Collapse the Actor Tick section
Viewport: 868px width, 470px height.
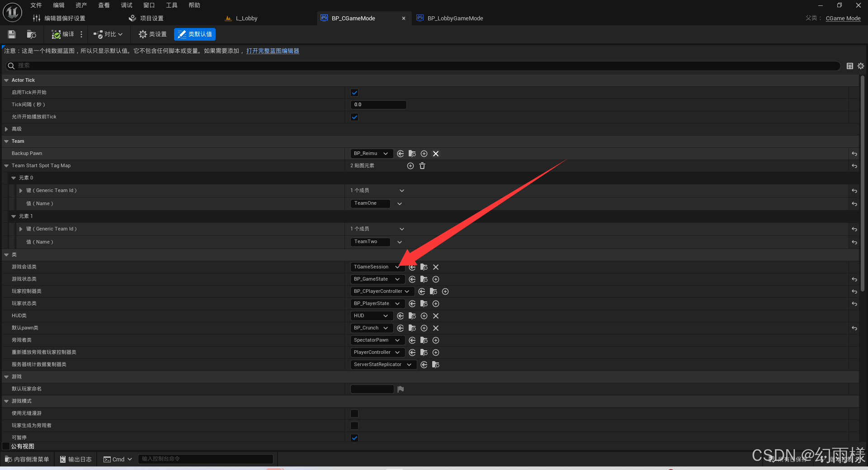[6, 80]
